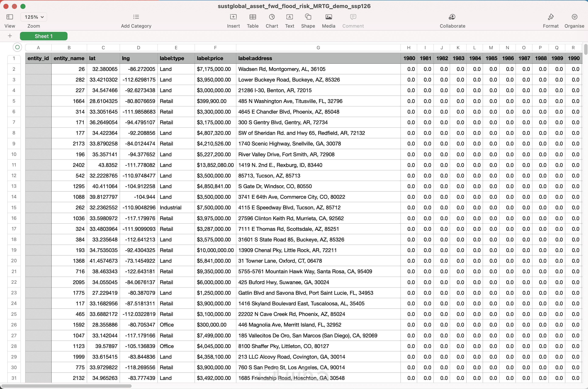
Task: Switch to the Sheet 1 tab
Action: pyautogui.click(x=44, y=36)
